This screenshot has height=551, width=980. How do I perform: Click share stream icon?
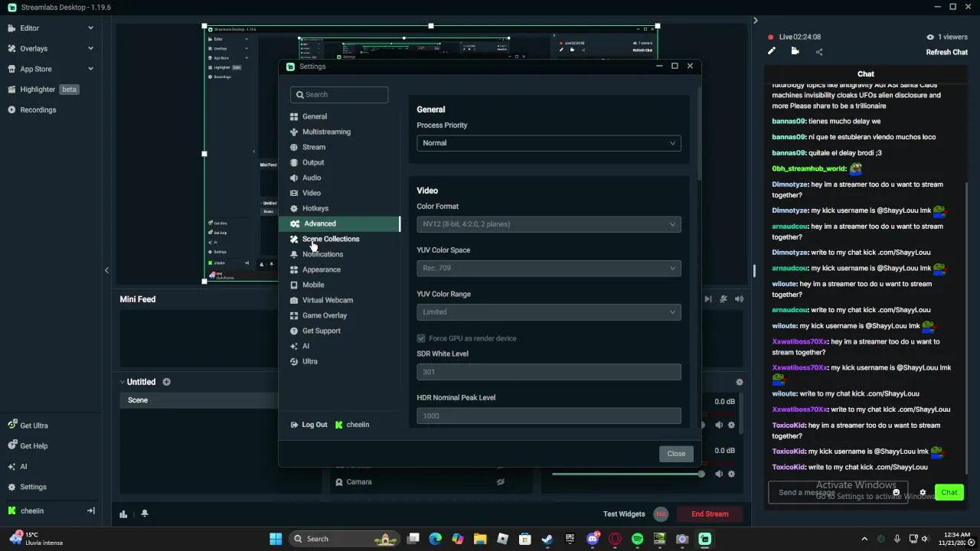point(819,52)
